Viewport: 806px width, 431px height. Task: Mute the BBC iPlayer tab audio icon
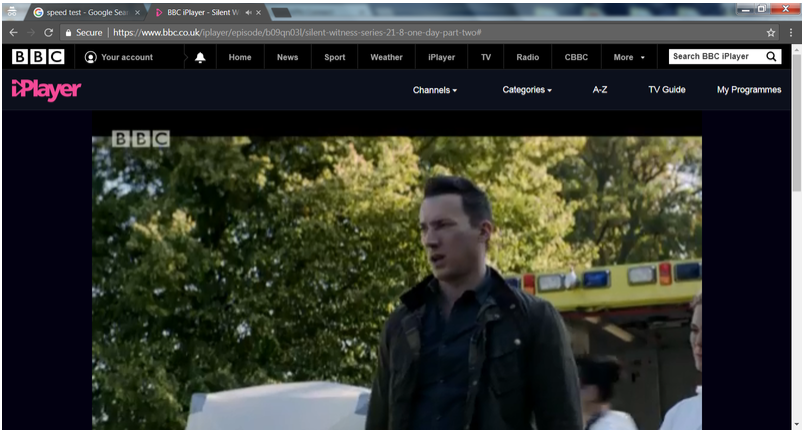248,12
